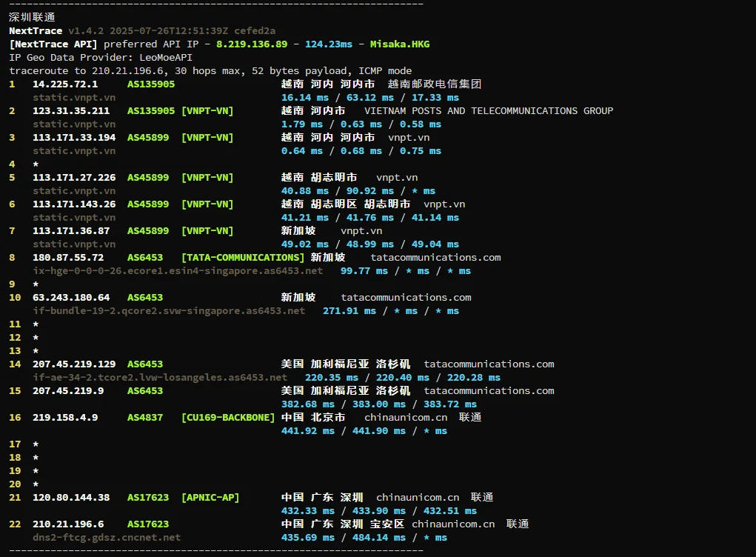
Task: Click hostname dns2-ftcg.gdsz.cncnet.net
Action: pyautogui.click(x=107, y=538)
